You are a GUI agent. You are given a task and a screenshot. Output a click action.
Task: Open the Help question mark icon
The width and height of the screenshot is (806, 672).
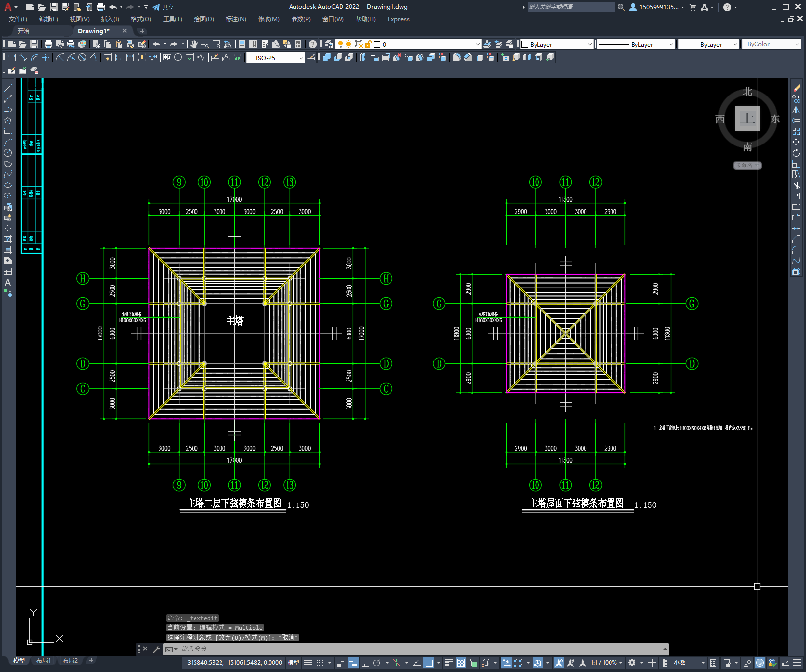[313, 44]
